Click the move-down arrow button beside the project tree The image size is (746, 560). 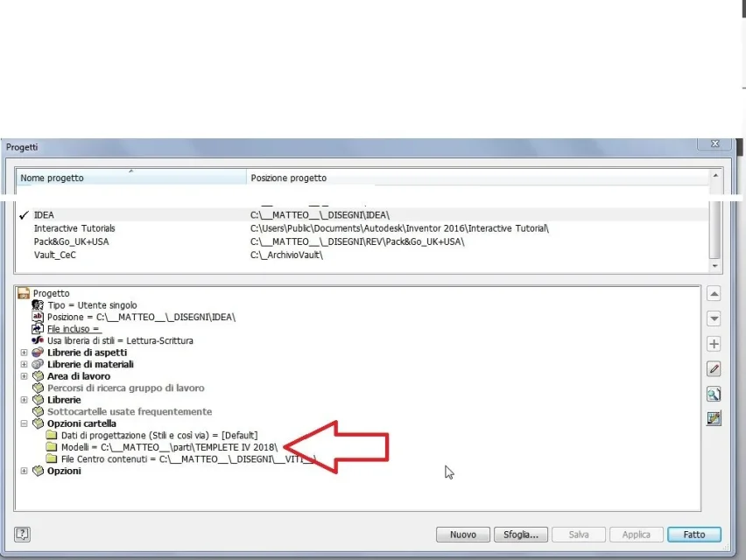point(714,318)
